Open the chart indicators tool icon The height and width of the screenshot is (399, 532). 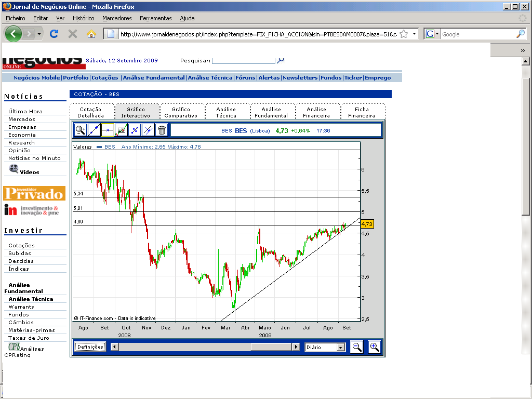click(121, 130)
